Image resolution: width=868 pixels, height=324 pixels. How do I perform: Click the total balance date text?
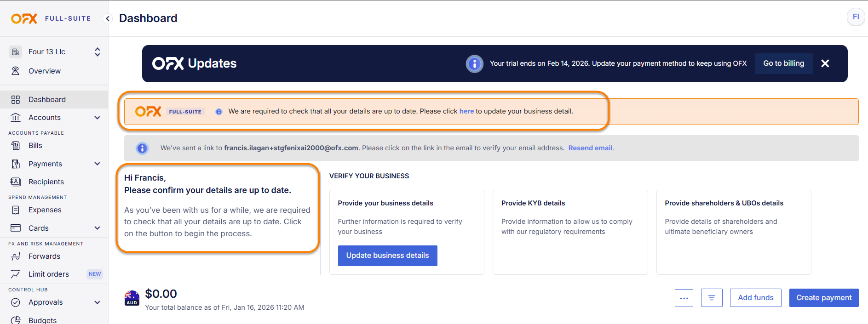[224, 307]
